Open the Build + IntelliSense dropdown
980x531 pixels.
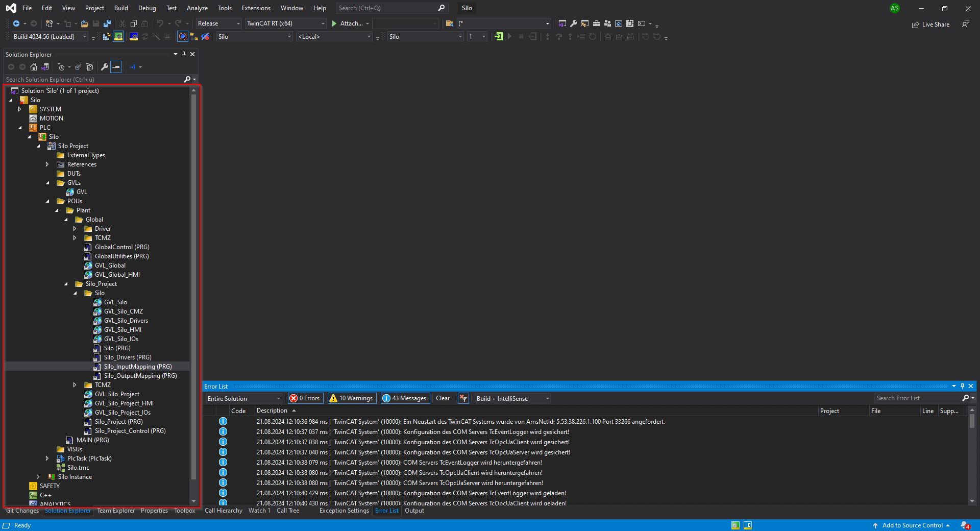point(512,398)
